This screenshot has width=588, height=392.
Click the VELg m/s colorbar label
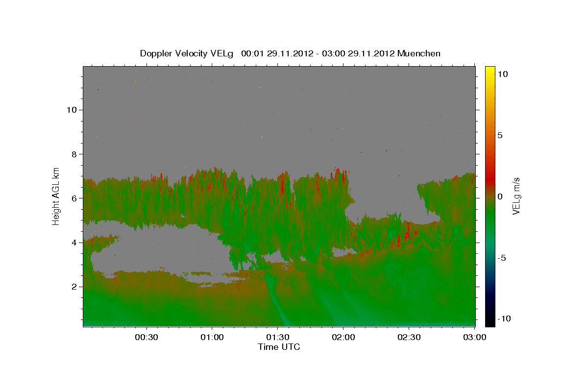(x=516, y=196)
